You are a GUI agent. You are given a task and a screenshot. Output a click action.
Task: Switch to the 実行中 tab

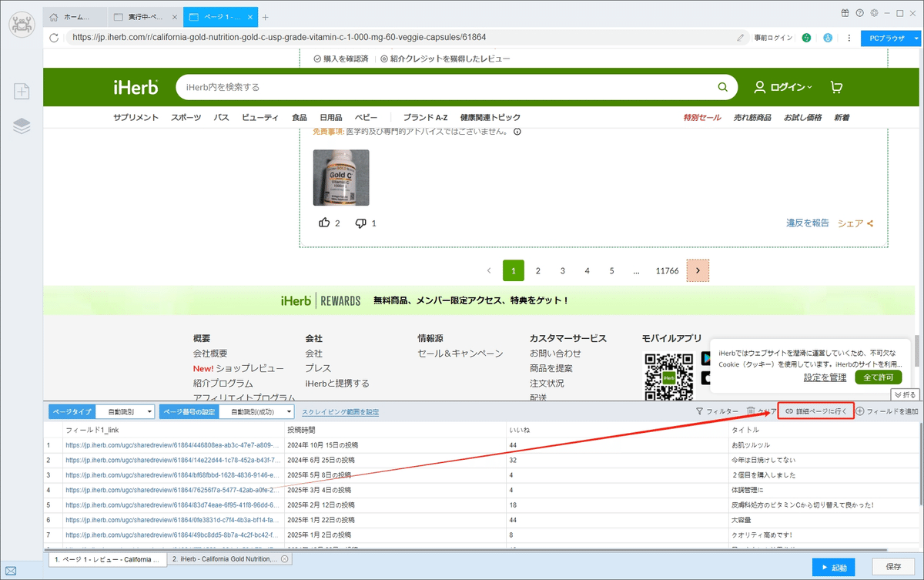click(144, 17)
